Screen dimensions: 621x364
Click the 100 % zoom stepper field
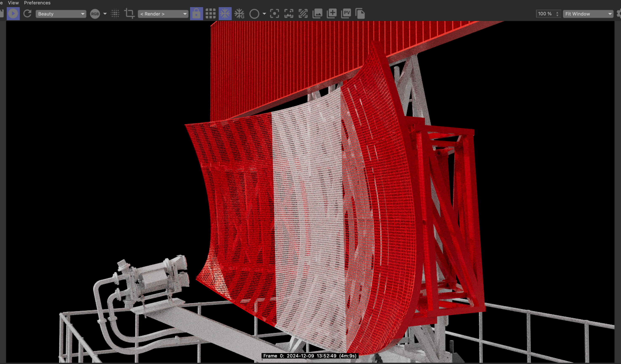coord(546,14)
